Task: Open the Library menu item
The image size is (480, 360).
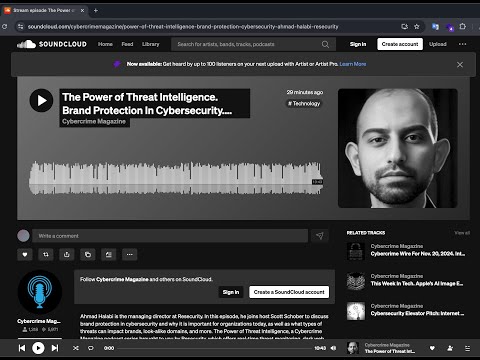Action: (151, 44)
